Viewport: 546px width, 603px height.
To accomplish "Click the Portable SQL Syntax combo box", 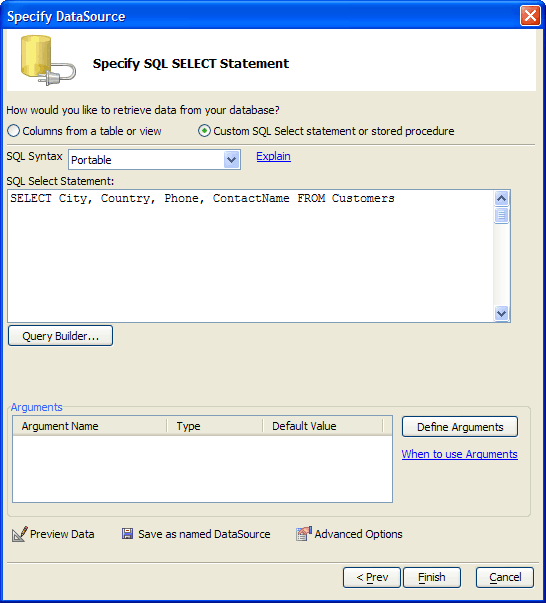I will click(154, 160).
